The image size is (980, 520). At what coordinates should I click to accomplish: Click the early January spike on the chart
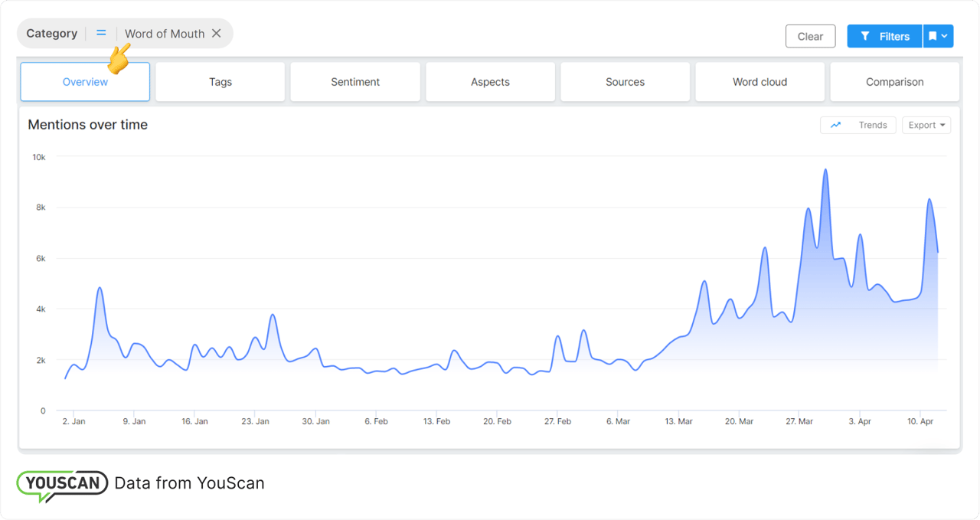point(100,288)
